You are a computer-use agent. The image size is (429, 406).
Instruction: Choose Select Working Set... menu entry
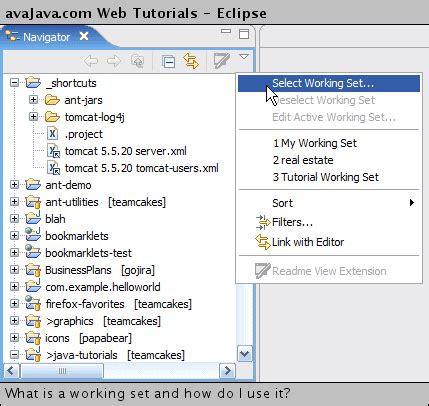point(329,83)
